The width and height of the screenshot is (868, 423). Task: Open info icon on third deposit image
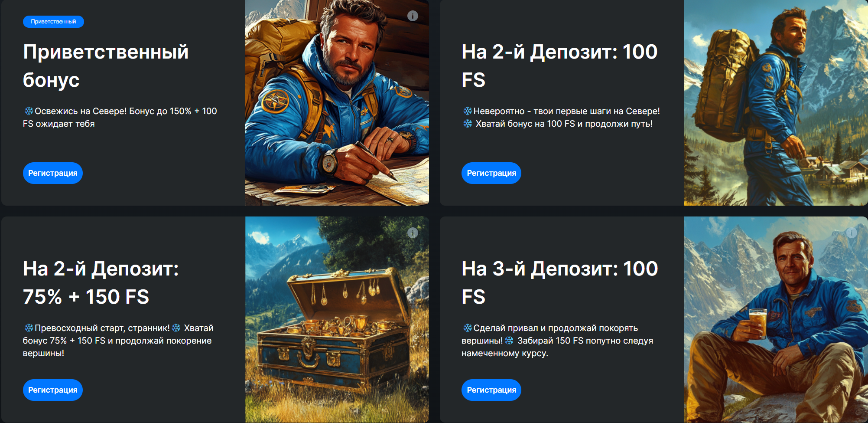[852, 233]
